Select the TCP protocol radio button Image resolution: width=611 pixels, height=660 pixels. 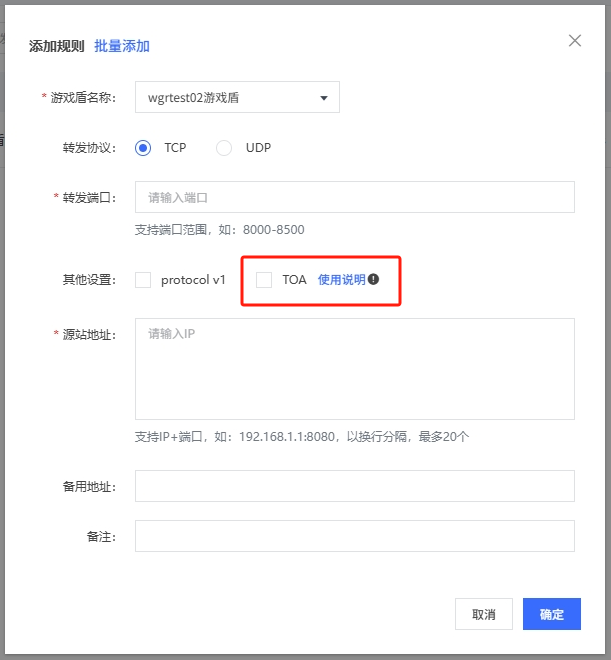tap(143, 148)
